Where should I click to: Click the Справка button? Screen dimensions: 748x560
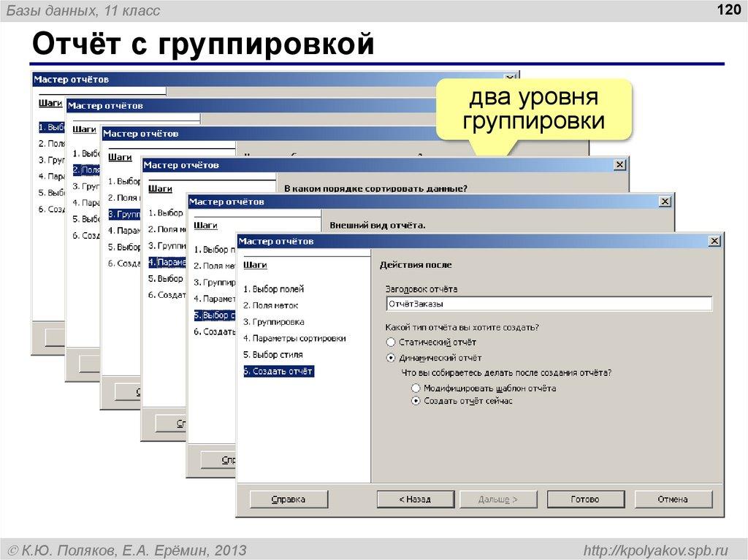[x=289, y=499]
